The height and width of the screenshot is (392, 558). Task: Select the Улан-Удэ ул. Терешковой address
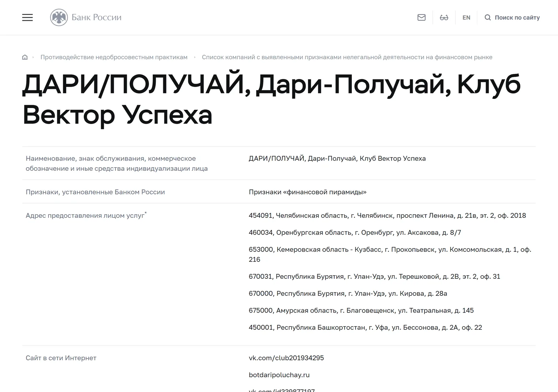point(374,277)
